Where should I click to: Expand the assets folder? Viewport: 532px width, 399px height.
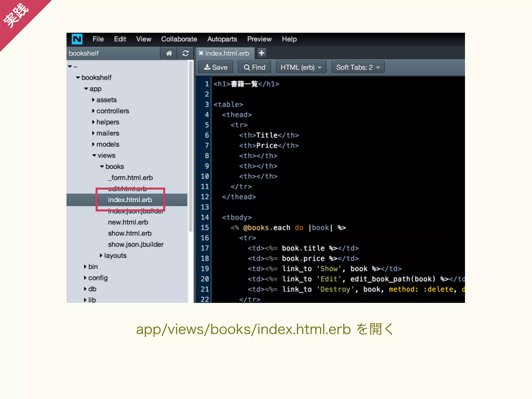tap(93, 100)
